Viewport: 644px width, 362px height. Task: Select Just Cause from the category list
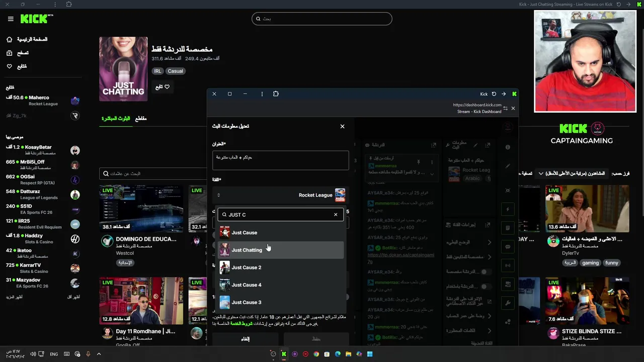point(281,233)
